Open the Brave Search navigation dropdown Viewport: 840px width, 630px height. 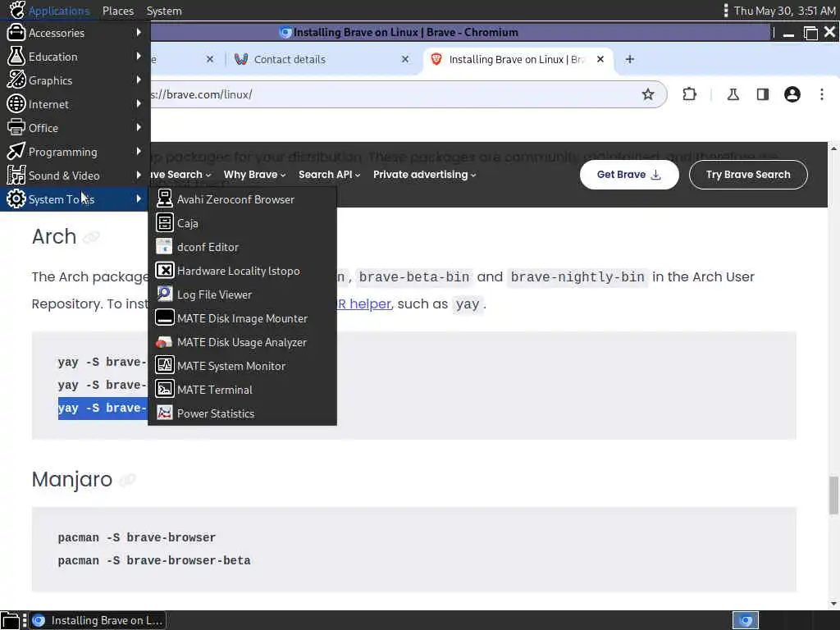[x=181, y=175]
